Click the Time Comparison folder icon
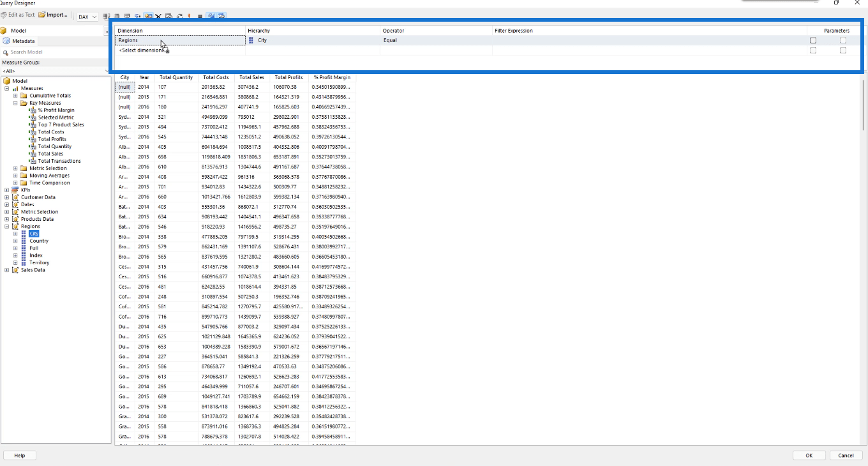The image size is (868, 466). [24, 183]
